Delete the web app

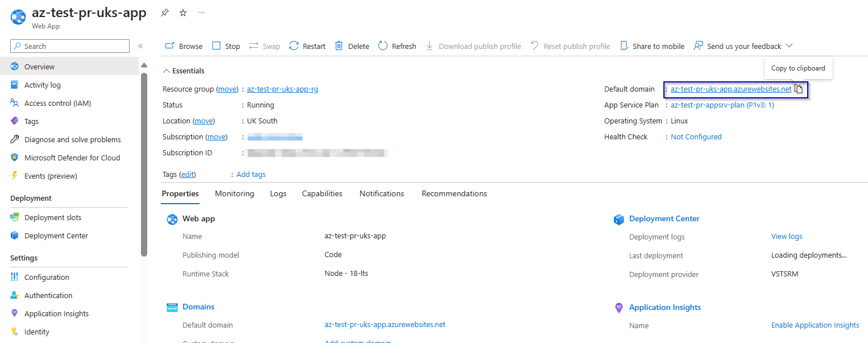352,46
